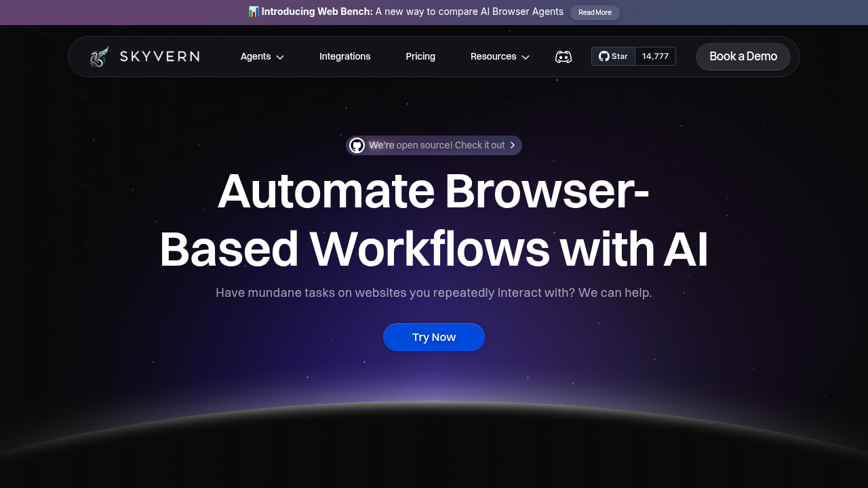The height and width of the screenshot is (488, 868).
Task: Click the Skyvern wordmark text logo
Action: point(160,56)
